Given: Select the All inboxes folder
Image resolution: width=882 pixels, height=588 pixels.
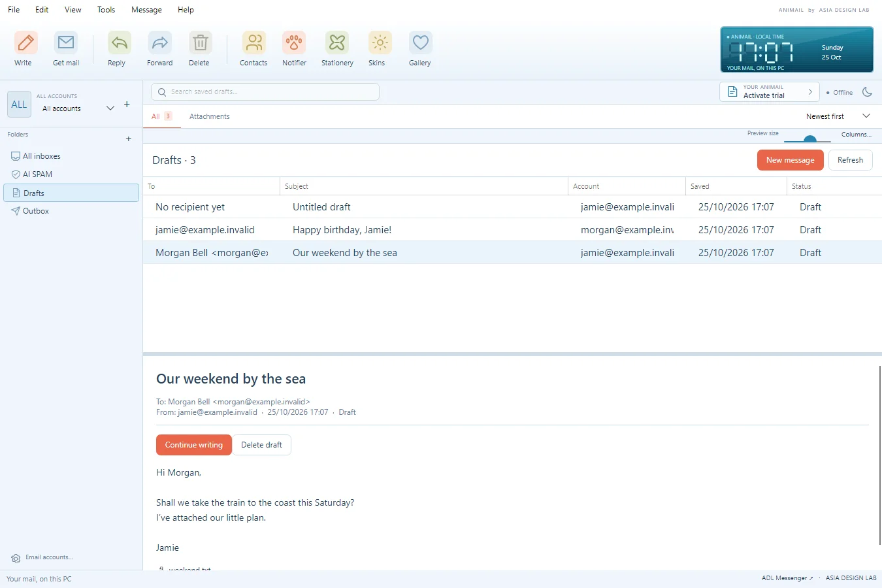Looking at the screenshot, I should pyautogui.click(x=71, y=156).
